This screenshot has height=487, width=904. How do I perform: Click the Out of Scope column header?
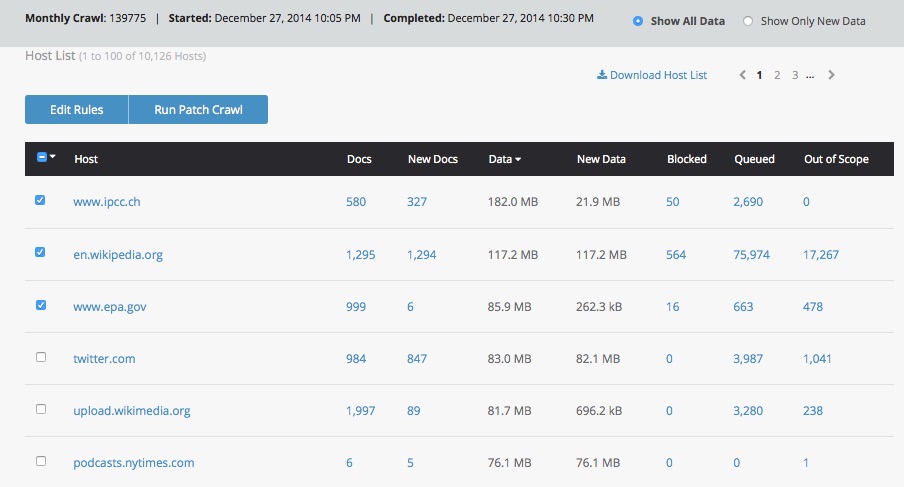836,159
